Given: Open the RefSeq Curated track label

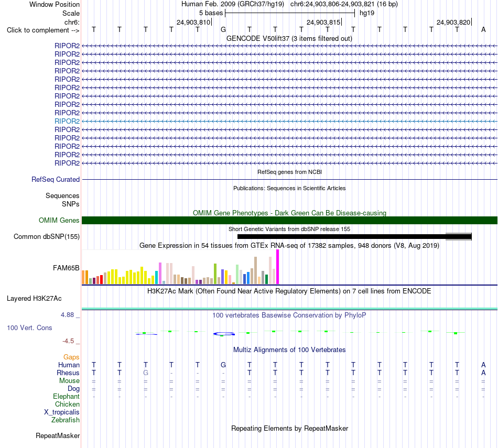Looking at the screenshot, I should coord(56,179).
